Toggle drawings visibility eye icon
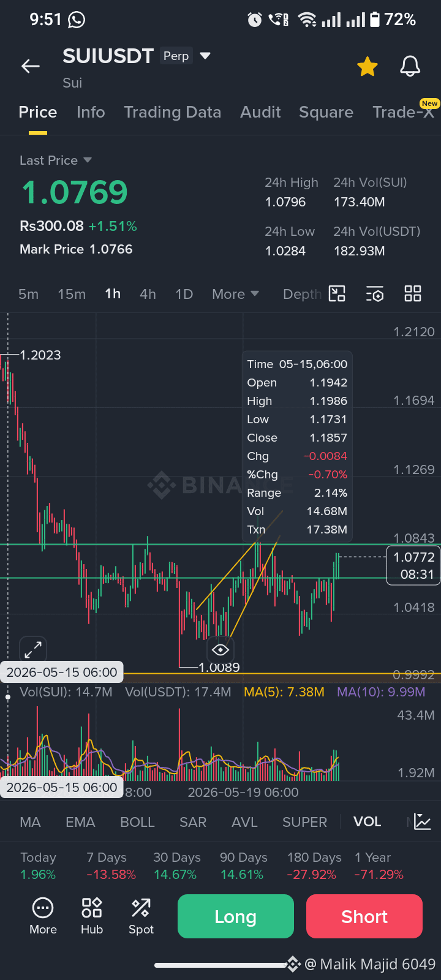Screen dimensions: 441x980 coord(221,649)
